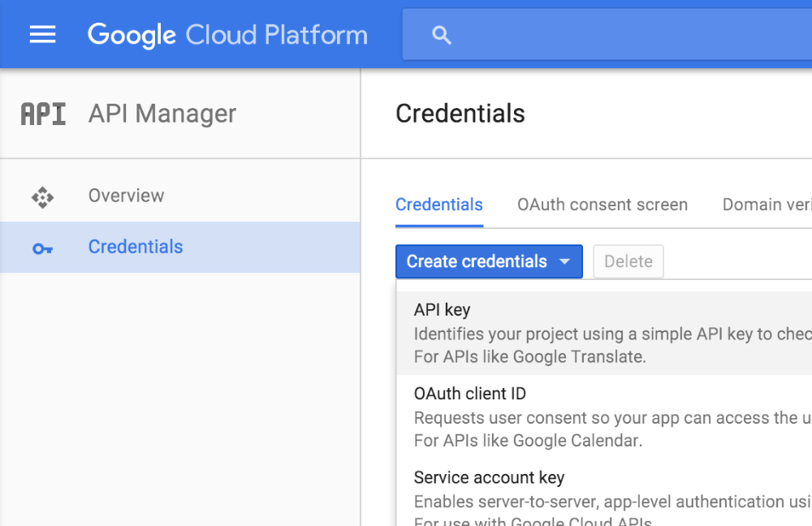Click the Credentials key icon
This screenshot has height=526, width=812.
[42, 249]
